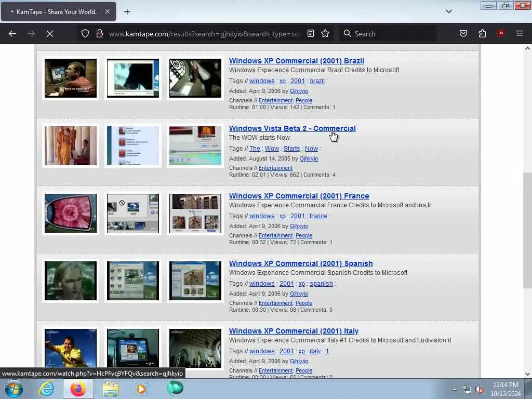The image size is (532, 399).
Task: Click Entertainment channel in Vista row
Action: click(275, 168)
